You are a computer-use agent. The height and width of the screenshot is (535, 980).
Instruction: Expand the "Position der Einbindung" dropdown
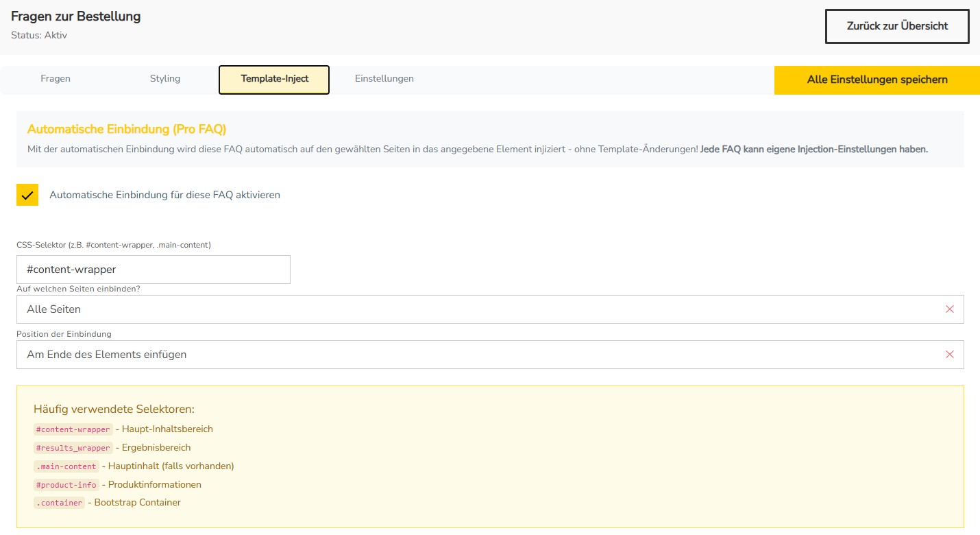(480, 355)
